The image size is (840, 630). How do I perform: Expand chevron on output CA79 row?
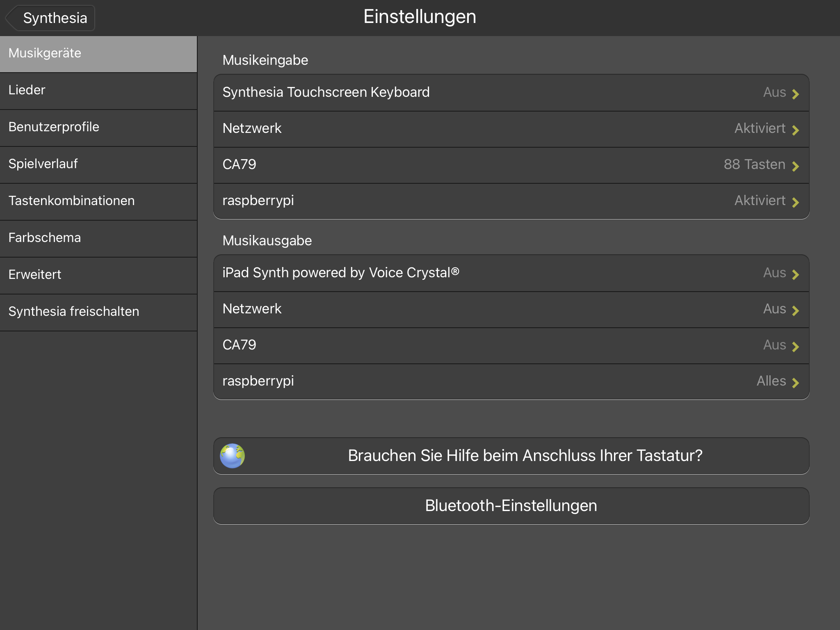point(795,347)
